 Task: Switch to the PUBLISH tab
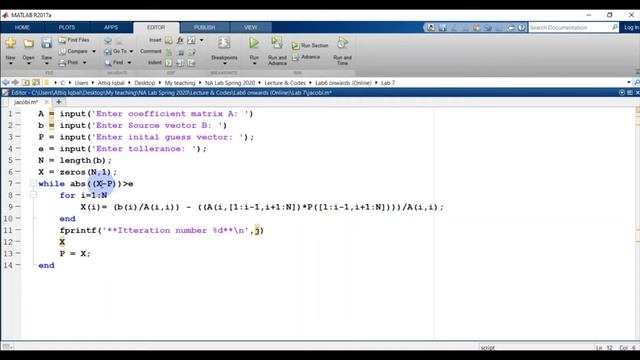coord(204,27)
